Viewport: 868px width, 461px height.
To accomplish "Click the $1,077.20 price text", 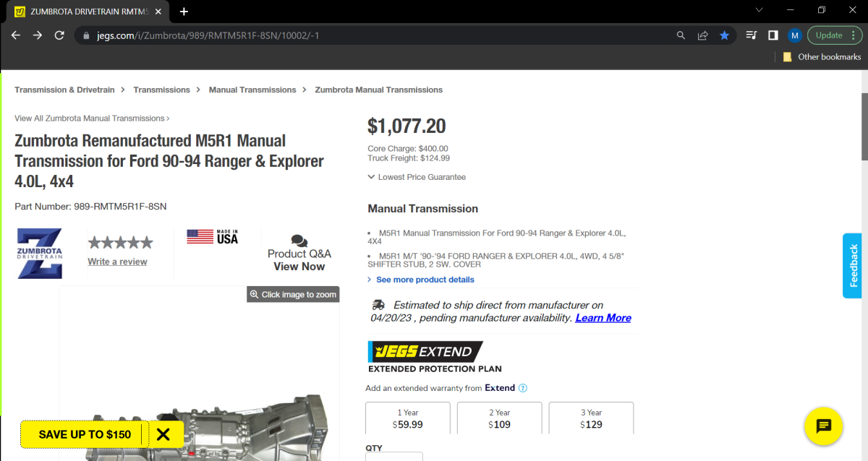I will pos(407,126).
